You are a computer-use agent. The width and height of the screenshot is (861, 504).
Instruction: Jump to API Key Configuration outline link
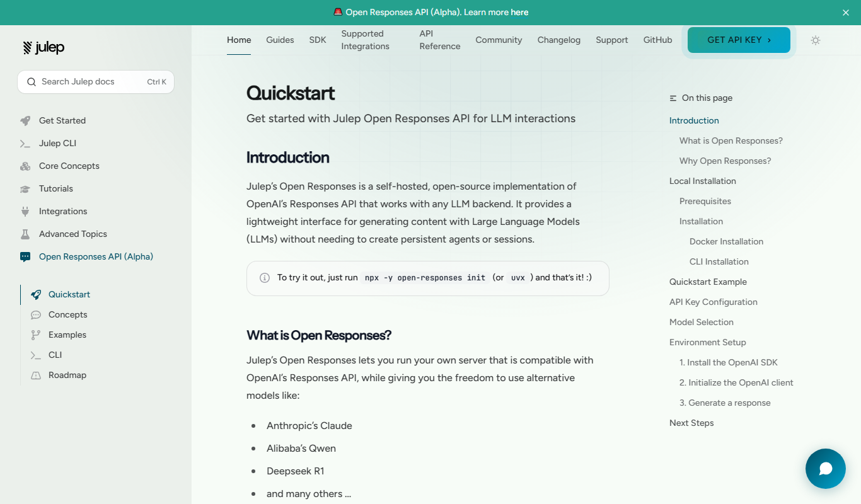714,302
